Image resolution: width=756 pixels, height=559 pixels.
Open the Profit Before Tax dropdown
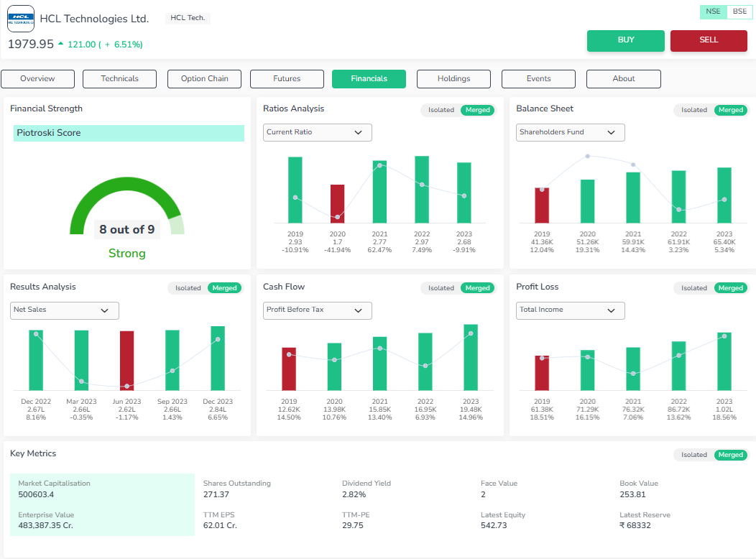point(317,310)
